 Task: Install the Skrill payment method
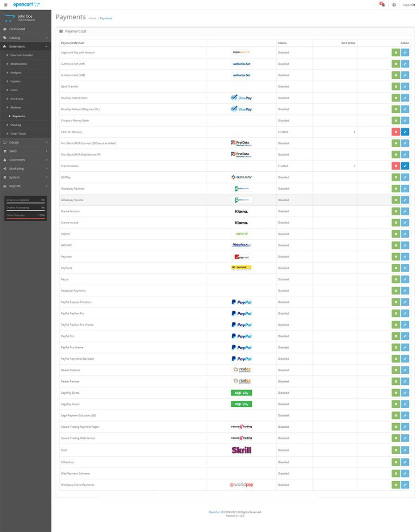(x=396, y=450)
